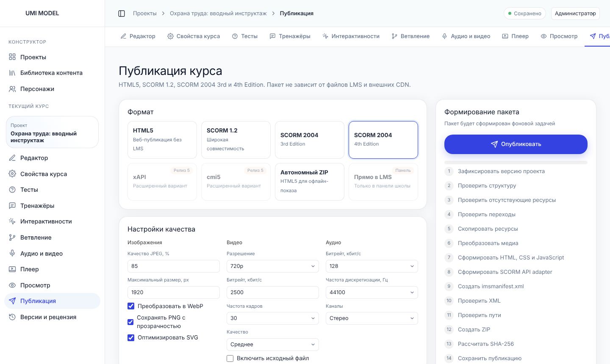Screen dimensions: 610x364
Task: Toggle the sidebar panel icon
Action: click(122, 14)
